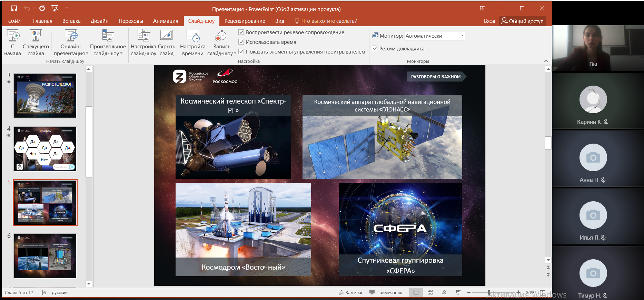The width and height of the screenshot is (644, 300).
Task: Switch to the Рецензирование tab
Action: tap(245, 21)
